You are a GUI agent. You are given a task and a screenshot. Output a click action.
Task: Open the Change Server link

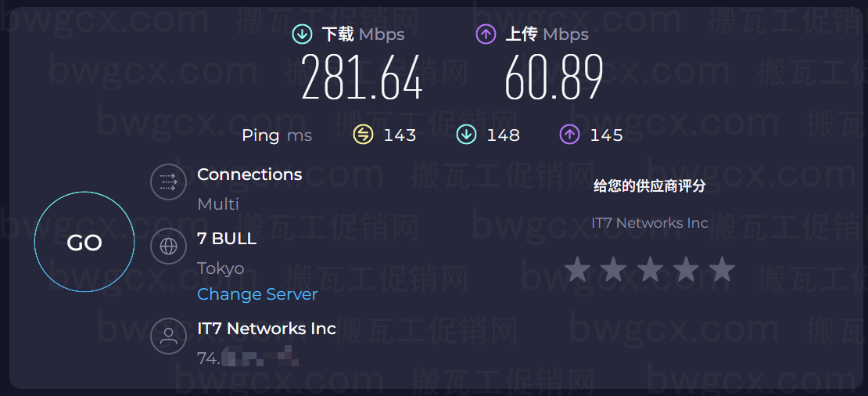(x=257, y=294)
